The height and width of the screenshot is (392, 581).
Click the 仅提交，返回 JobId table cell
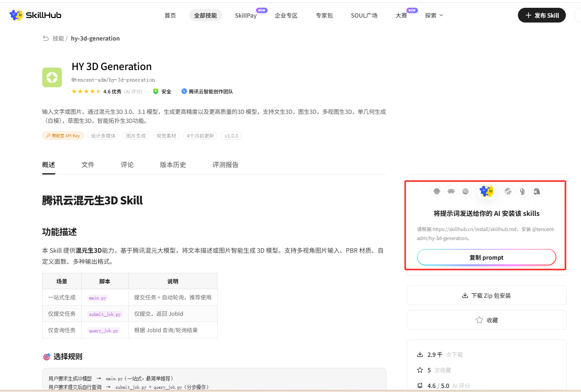(173, 314)
